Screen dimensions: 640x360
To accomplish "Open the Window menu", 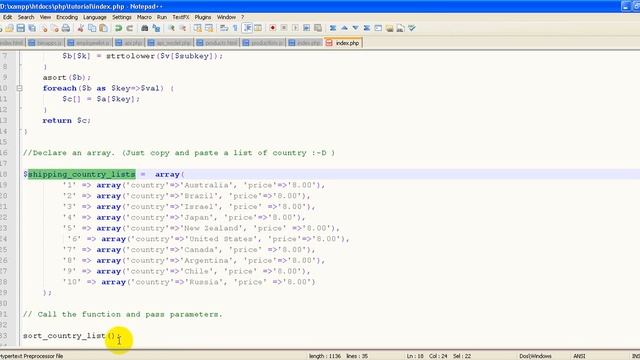I will pos(226,17).
